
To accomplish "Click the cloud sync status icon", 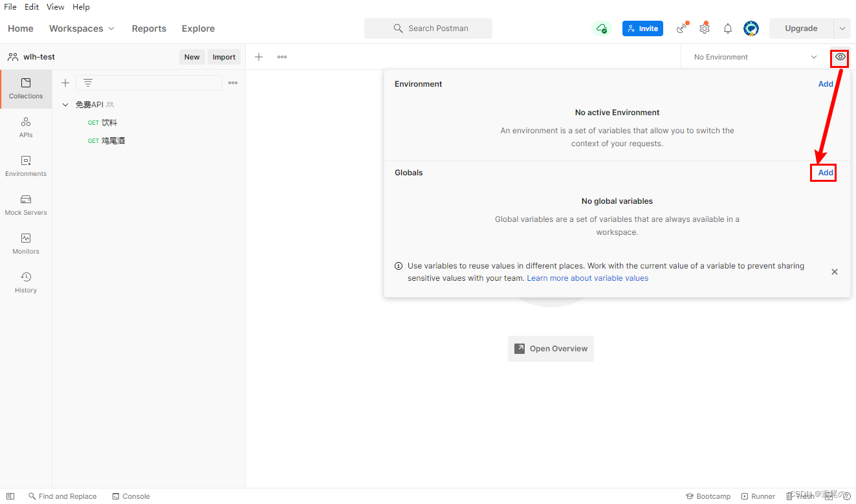I will (x=602, y=28).
